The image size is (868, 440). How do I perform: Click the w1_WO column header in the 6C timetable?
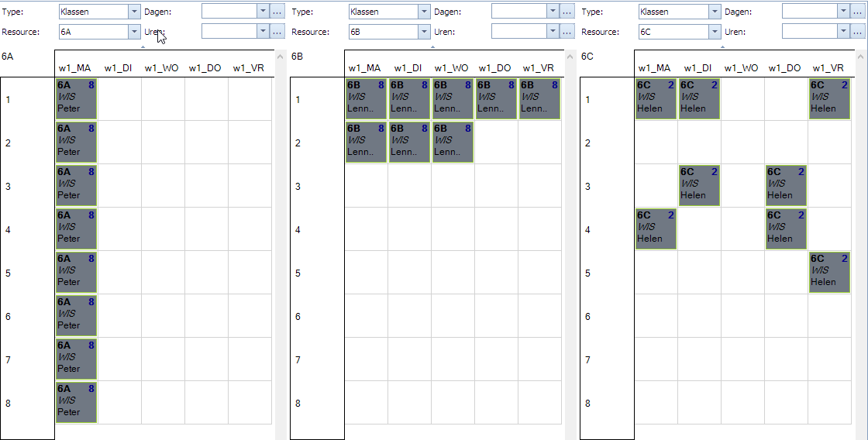click(x=741, y=68)
